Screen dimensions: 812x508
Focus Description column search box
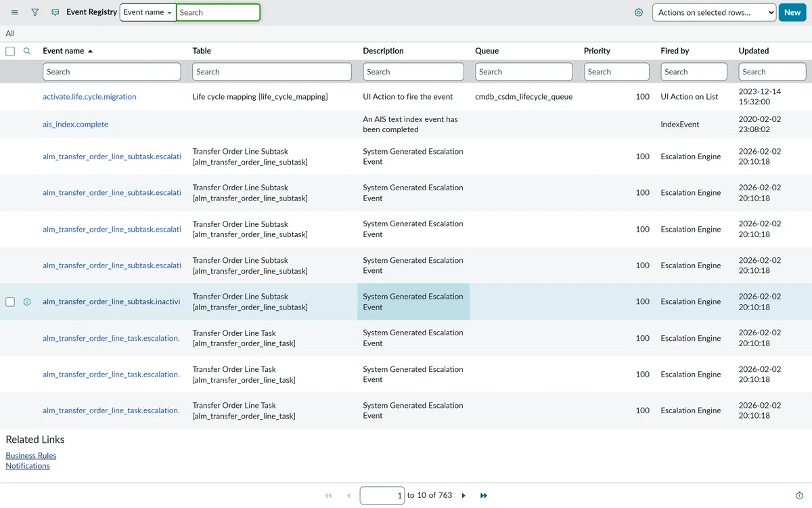[413, 72]
